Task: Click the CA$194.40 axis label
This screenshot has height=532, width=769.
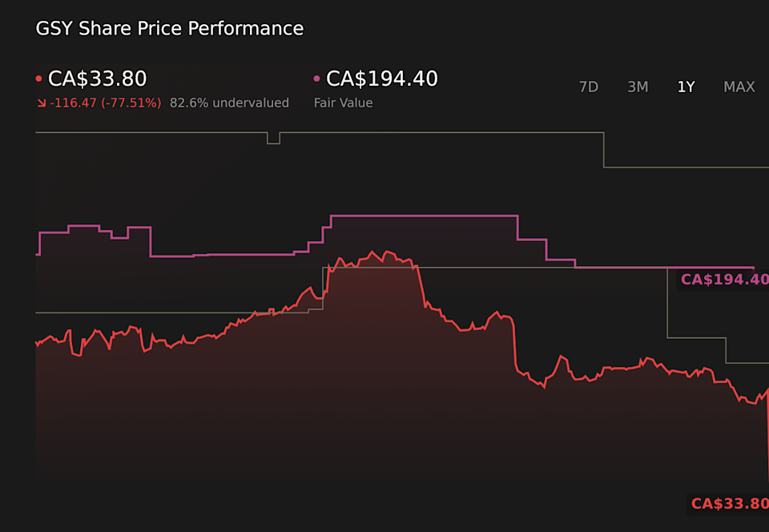Action: [723, 279]
